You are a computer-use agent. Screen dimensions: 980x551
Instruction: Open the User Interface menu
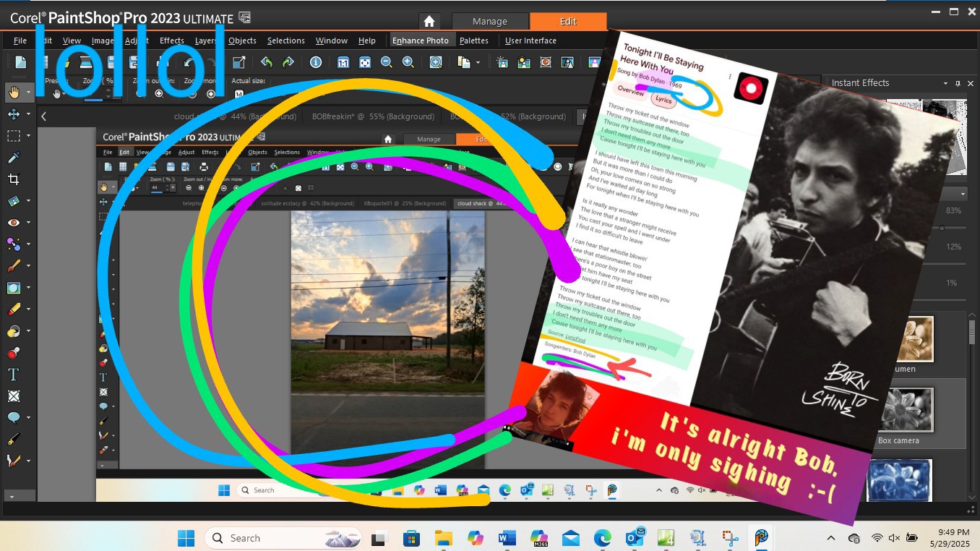[530, 40]
